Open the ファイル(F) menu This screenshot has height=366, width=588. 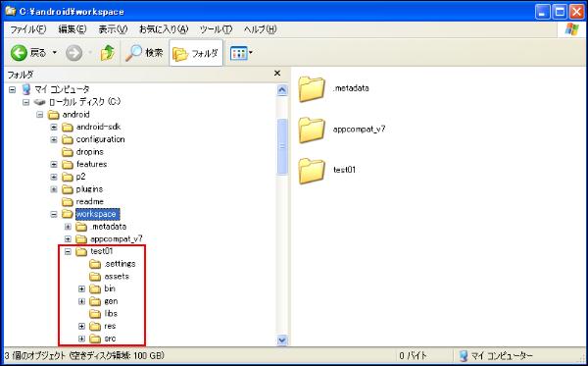[x=28, y=29]
